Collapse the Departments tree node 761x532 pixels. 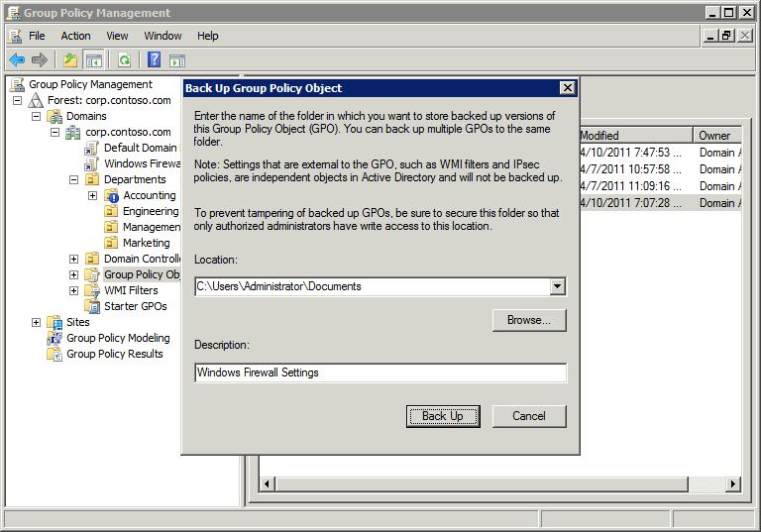pos(73,179)
